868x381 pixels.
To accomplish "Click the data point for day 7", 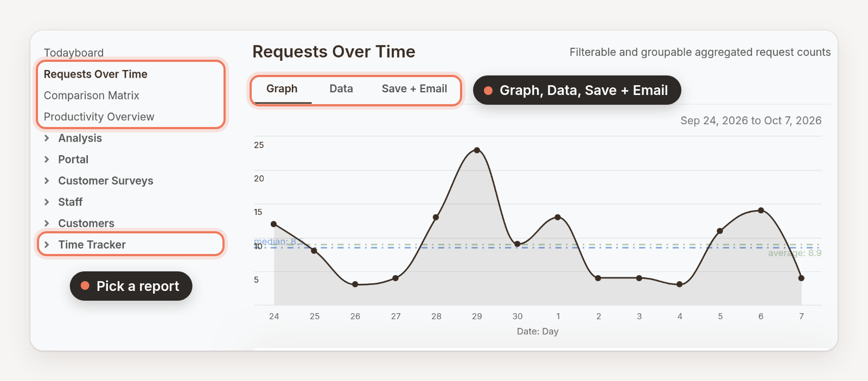I will click(x=801, y=278).
